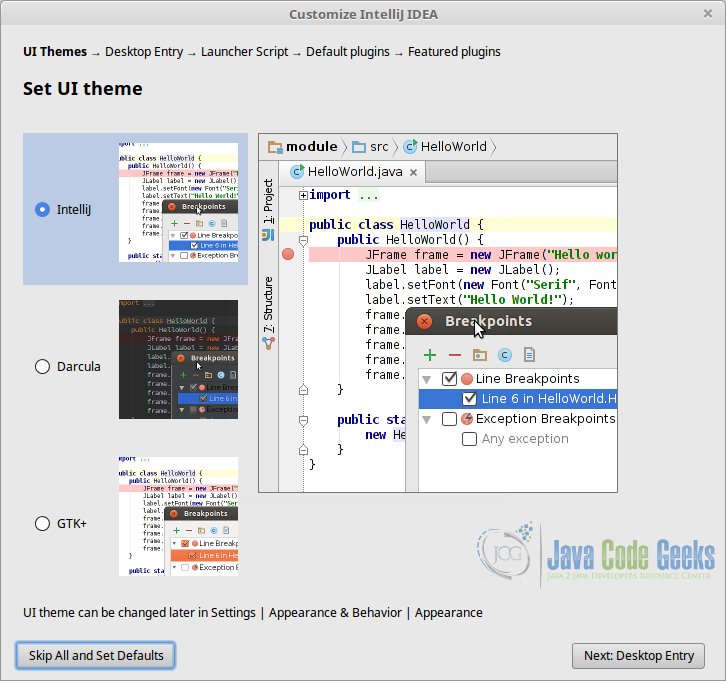Select the GTK+ theme radio button
This screenshot has height=681, width=726.
(42, 524)
